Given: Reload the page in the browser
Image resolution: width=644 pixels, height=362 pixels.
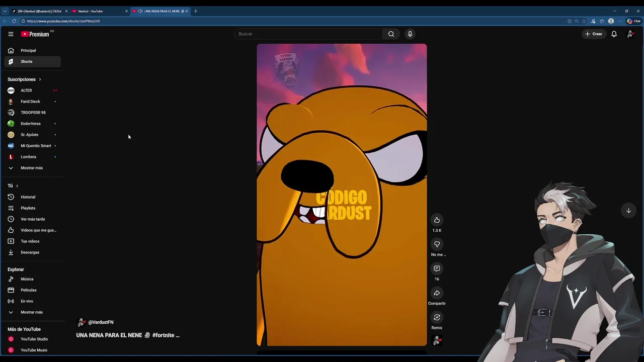Looking at the screenshot, I should pos(14,21).
